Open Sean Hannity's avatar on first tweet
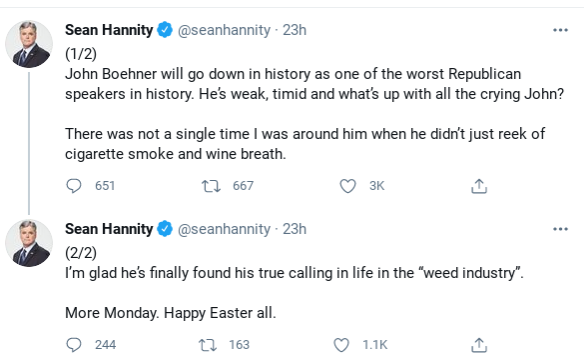 [29, 44]
